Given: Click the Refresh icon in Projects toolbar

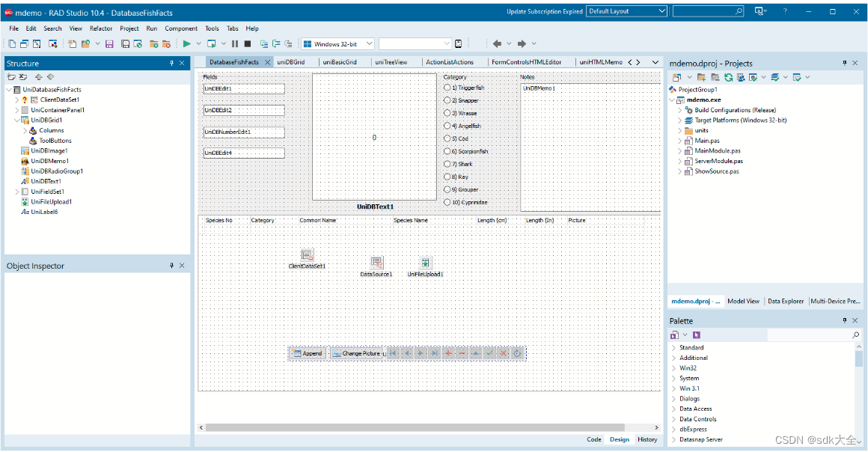Looking at the screenshot, I should (729, 78).
